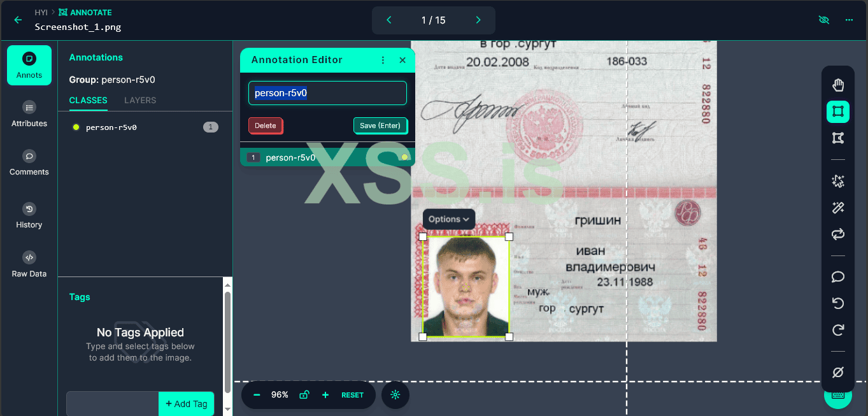Zoom in with the plus button
868x416 pixels.
pyautogui.click(x=325, y=395)
